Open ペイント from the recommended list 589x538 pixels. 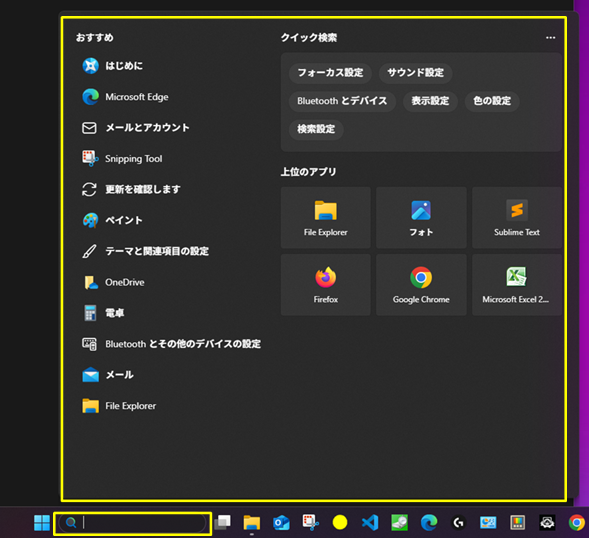click(x=112, y=220)
